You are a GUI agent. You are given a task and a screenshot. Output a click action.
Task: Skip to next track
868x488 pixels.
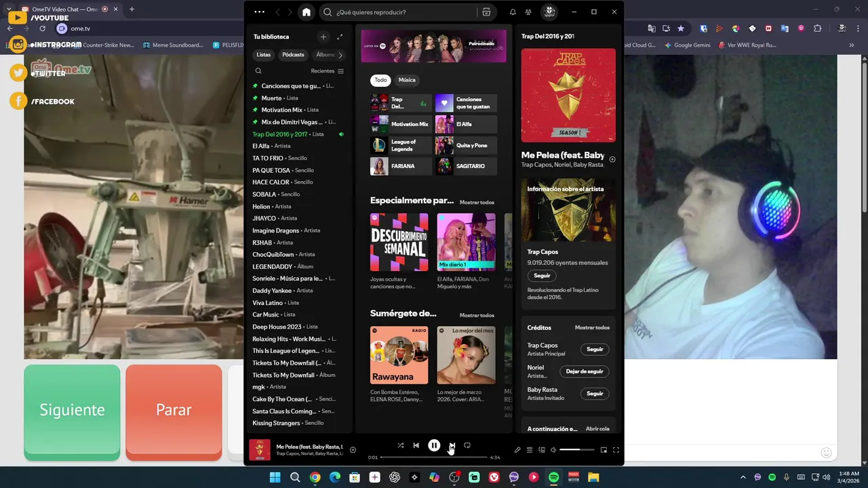[x=452, y=445]
